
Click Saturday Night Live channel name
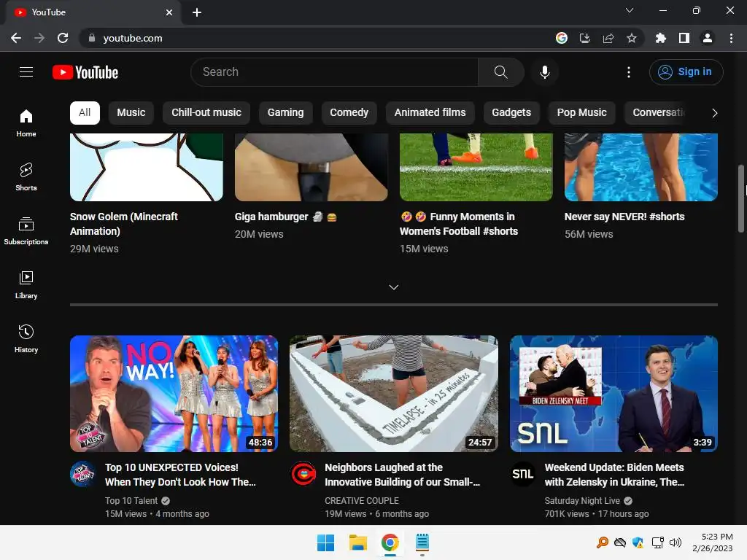(582, 500)
